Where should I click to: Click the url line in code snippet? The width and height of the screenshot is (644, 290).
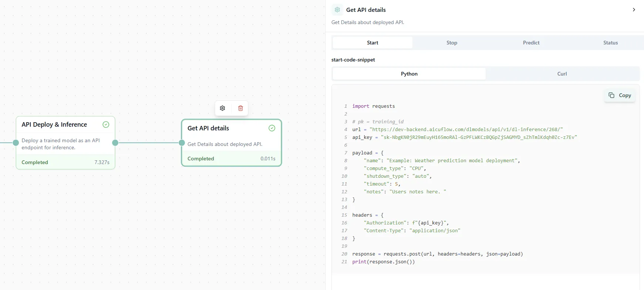[x=457, y=129]
